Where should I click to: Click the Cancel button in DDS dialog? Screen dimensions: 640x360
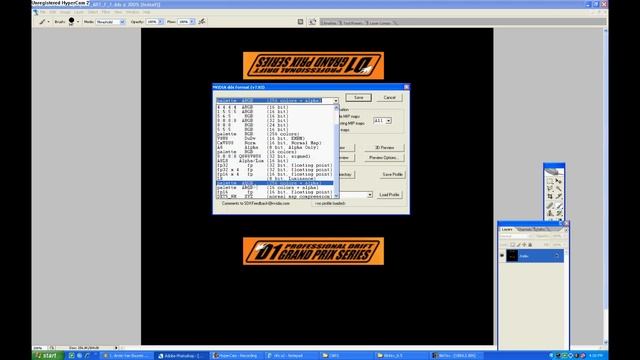click(x=389, y=98)
